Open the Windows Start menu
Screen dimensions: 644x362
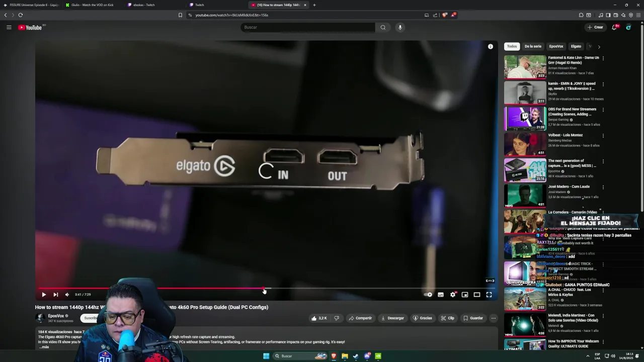click(266, 356)
